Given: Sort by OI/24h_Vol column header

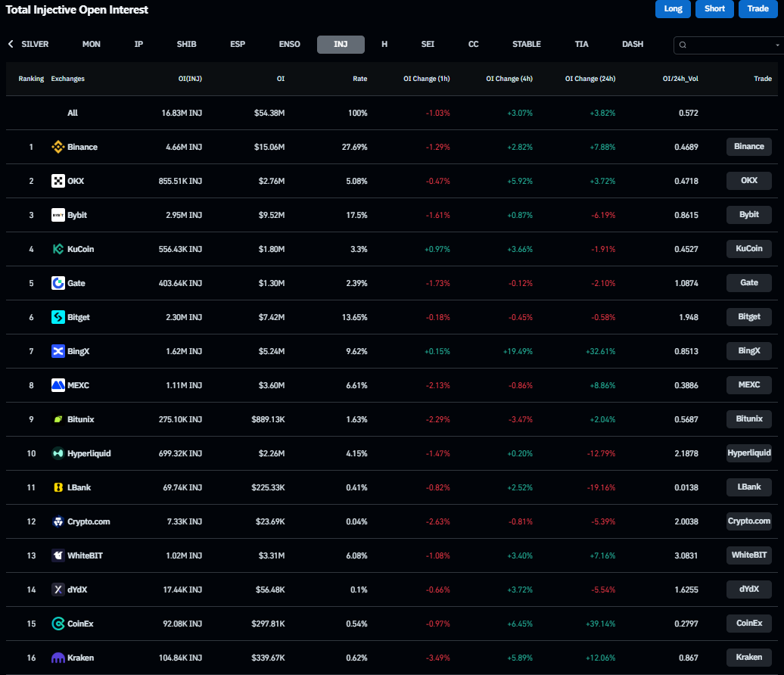Looking at the screenshot, I should click(680, 79).
